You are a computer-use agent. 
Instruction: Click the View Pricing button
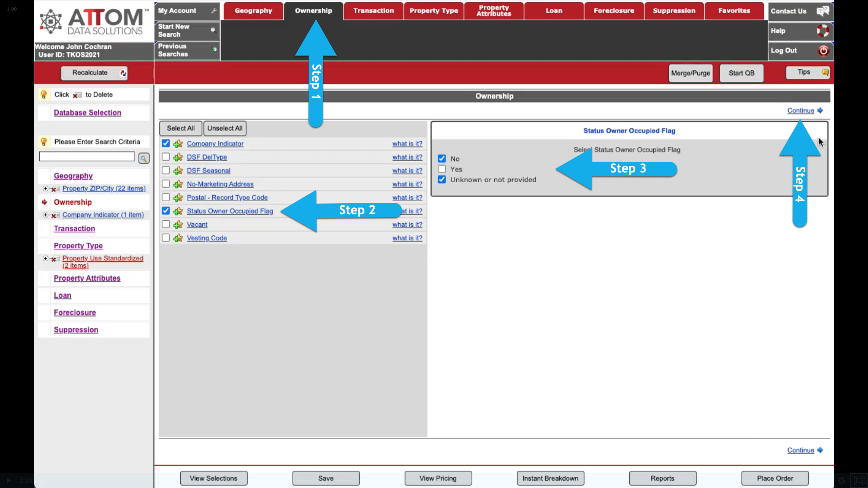[x=438, y=478]
